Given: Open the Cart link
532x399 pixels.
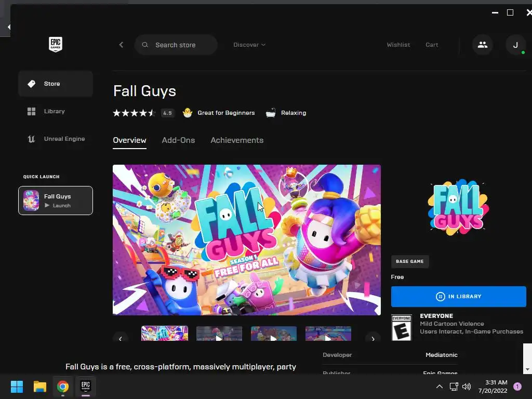Looking at the screenshot, I should 432,45.
